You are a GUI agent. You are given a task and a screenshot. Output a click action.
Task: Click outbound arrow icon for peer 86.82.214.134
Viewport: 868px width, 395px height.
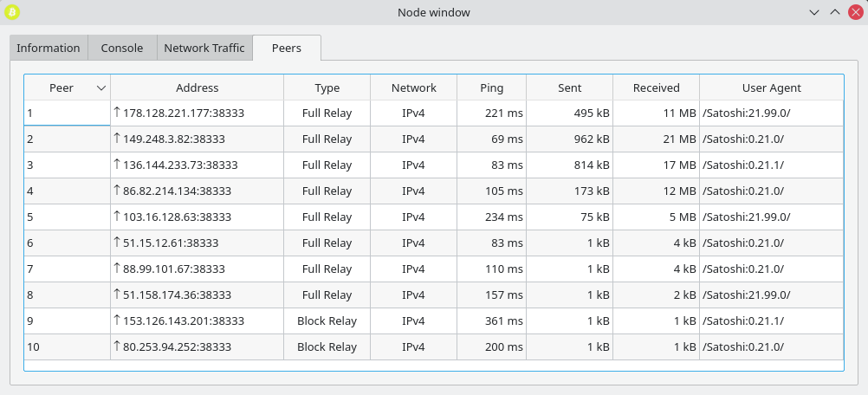[118, 191]
